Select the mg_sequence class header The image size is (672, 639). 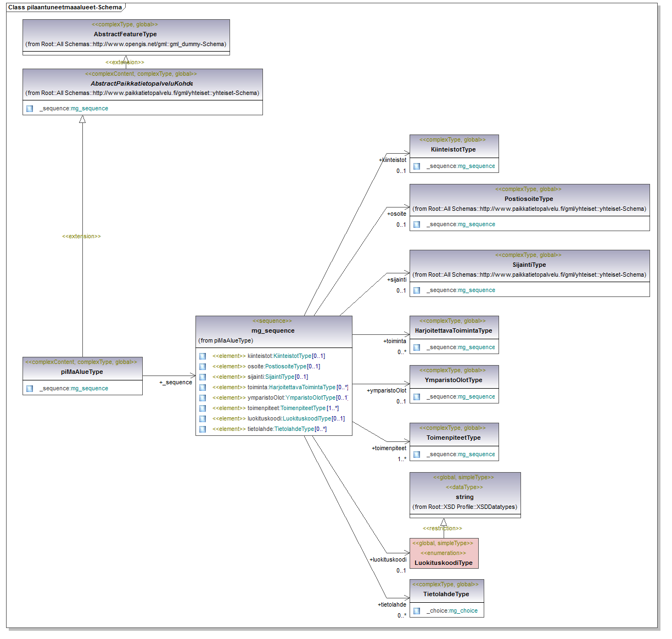pyautogui.click(x=273, y=331)
